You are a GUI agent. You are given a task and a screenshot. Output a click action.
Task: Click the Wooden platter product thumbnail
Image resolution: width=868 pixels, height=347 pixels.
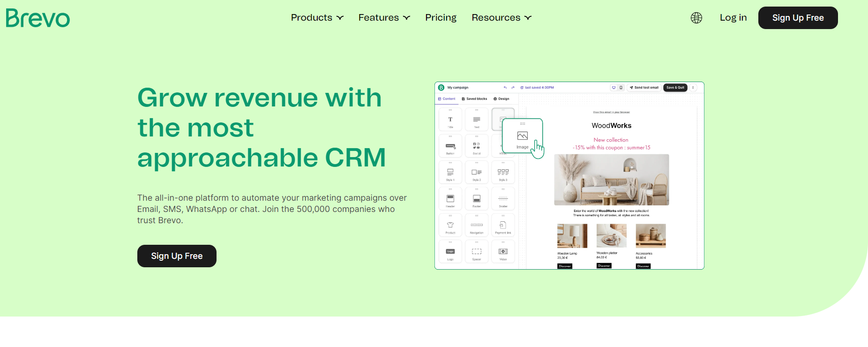tap(612, 236)
